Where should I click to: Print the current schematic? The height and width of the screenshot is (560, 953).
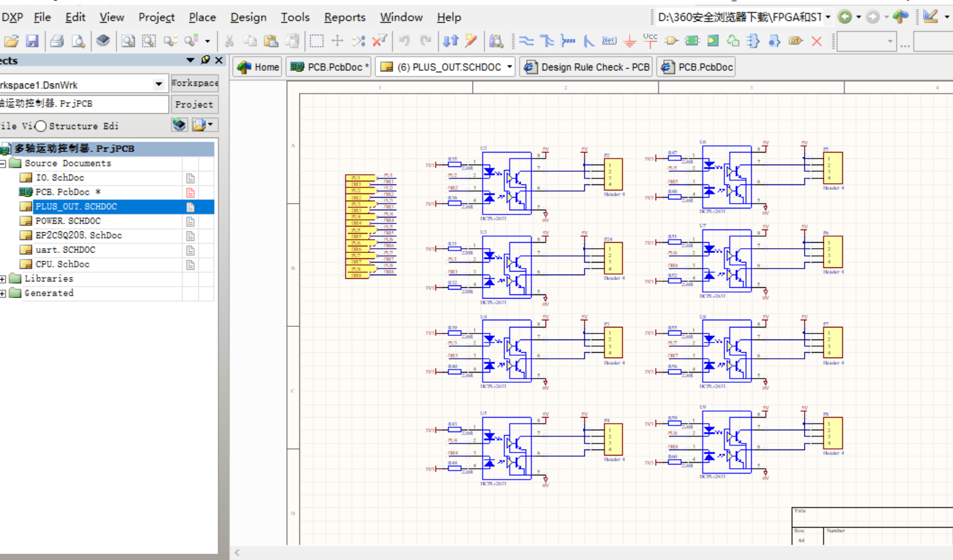pos(57,41)
